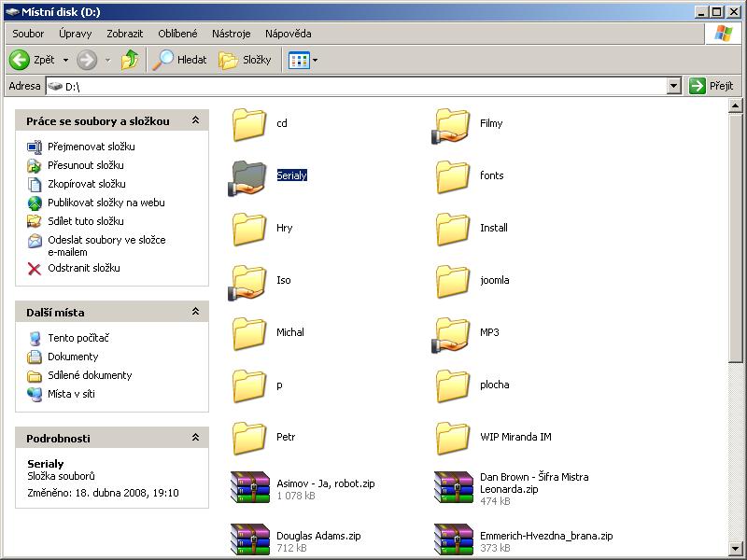
Task: Collapse the Podrobnosti panel
Action: click(x=195, y=438)
